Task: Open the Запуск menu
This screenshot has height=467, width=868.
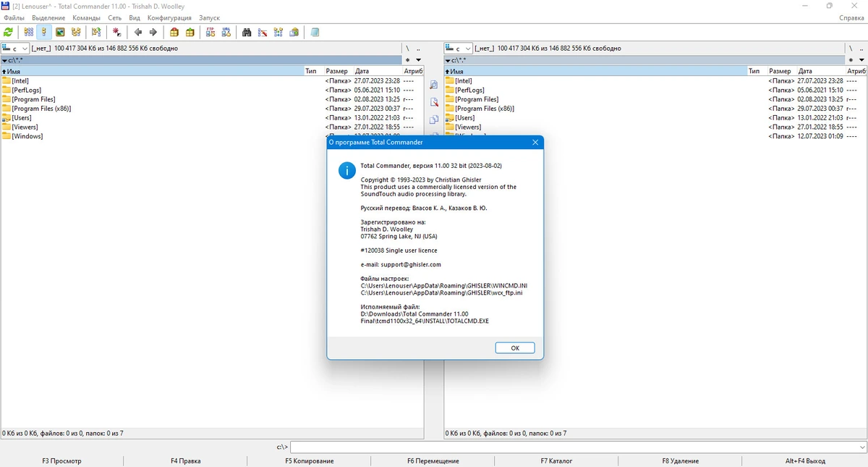Action: 209,17
